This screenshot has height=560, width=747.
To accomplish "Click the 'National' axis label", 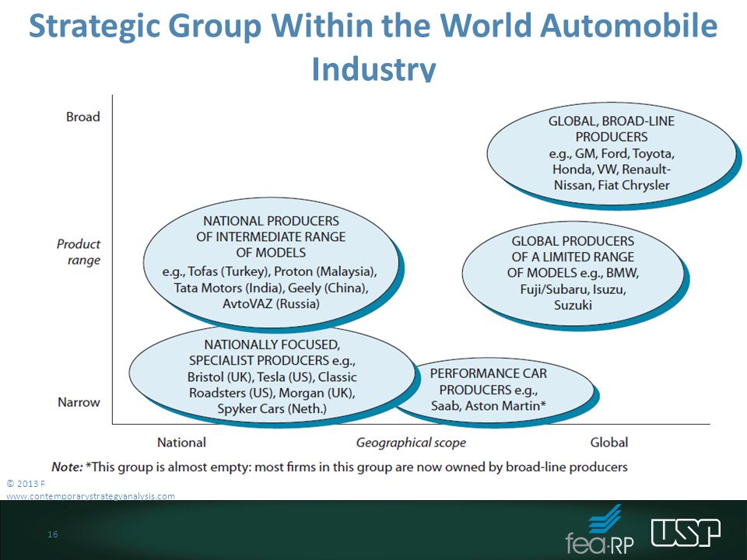I will click(x=181, y=443).
